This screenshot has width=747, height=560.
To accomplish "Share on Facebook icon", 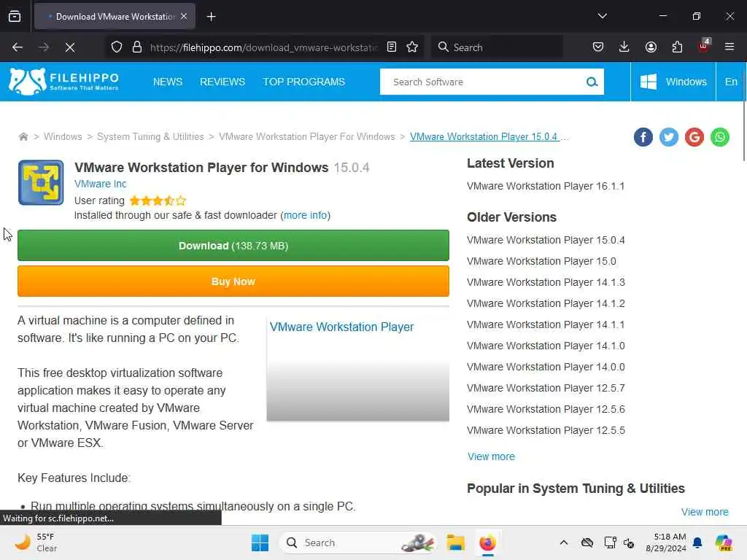I will pyautogui.click(x=643, y=137).
